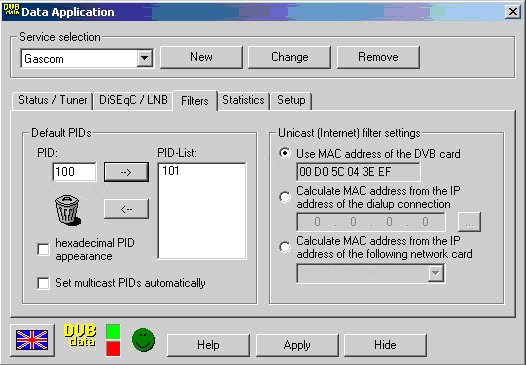Click the New service button
Image resolution: width=526 pixels, height=365 pixels.
click(201, 57)
